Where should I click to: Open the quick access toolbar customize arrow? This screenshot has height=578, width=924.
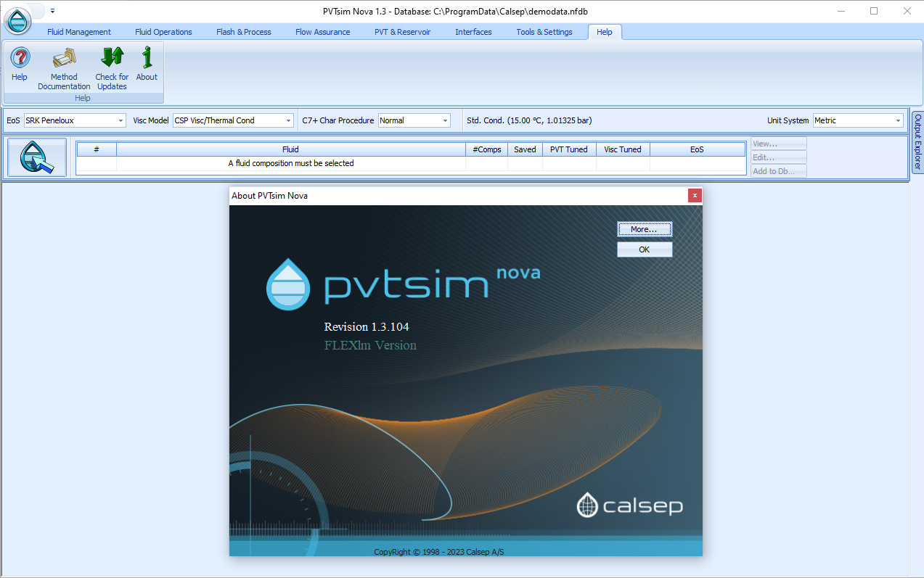[x=52, y=11]
